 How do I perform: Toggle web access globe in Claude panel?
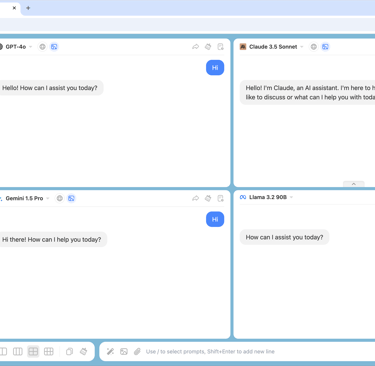pos(314,47)
